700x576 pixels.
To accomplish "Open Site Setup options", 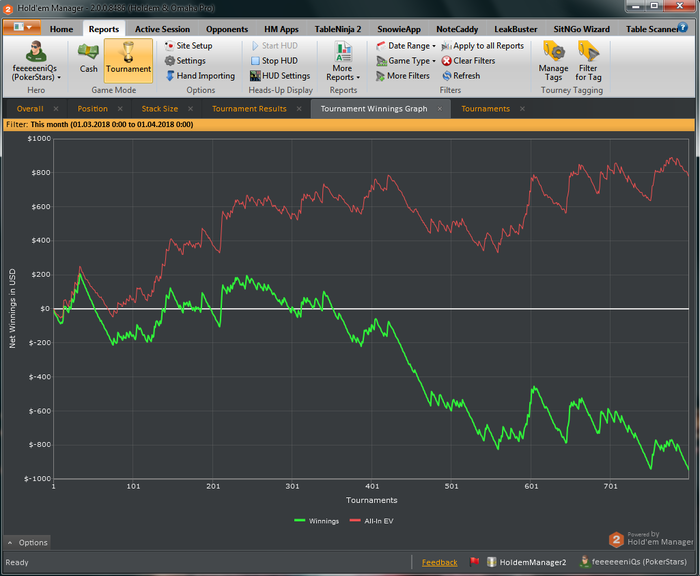I will click(188, 46).
